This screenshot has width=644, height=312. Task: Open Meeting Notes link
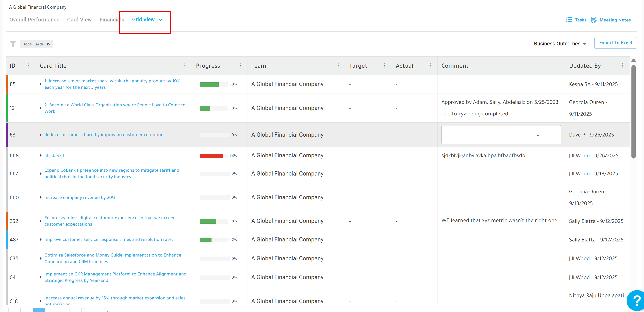(x=615, y=20)
